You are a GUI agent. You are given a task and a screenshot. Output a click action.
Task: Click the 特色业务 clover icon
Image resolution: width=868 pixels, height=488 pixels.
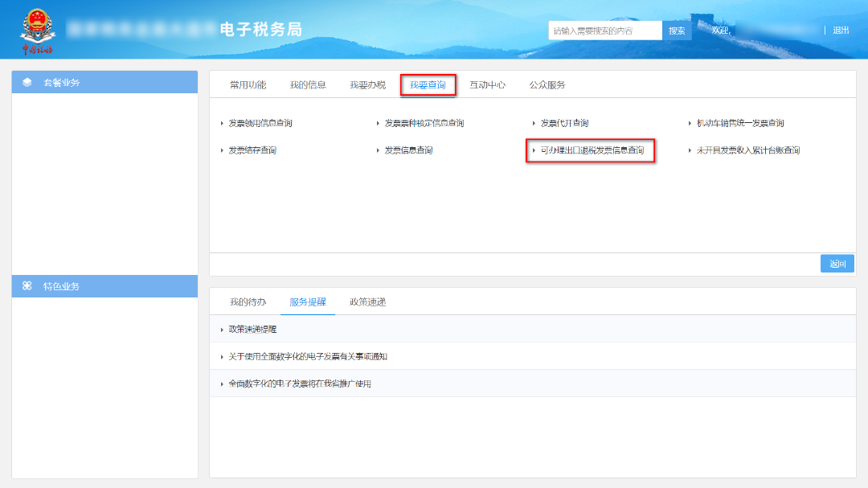click(x=27, y=286)
